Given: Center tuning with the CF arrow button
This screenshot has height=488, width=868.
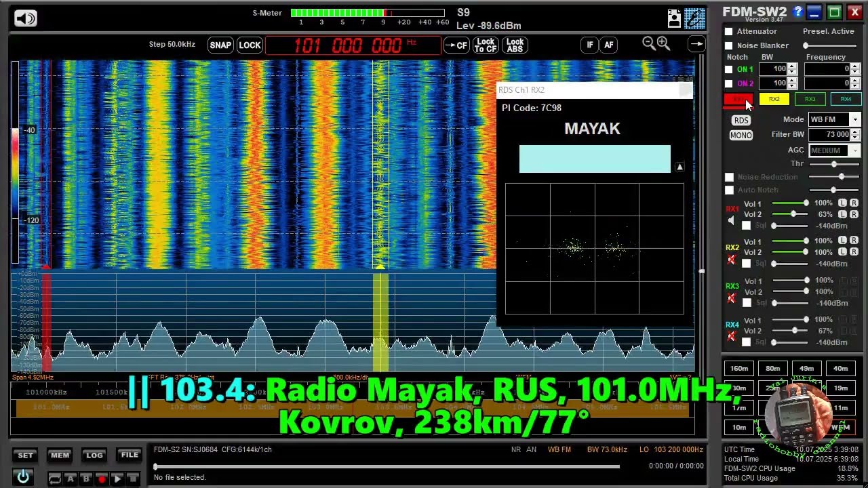Looking at the screenshot, I should [x=456, y=45].
